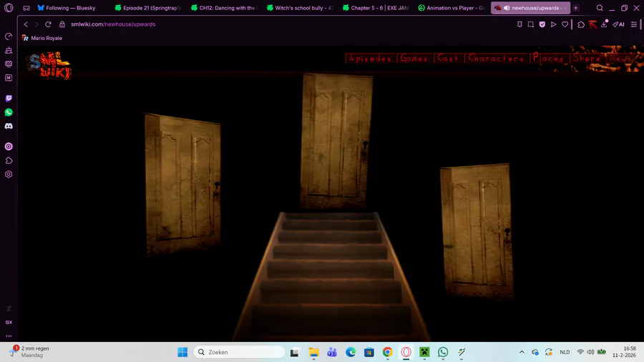Viewport: 644px width, 362px height.
Task: Open GX Control speedometer icon in sidebar
Action: click(9, 36)
